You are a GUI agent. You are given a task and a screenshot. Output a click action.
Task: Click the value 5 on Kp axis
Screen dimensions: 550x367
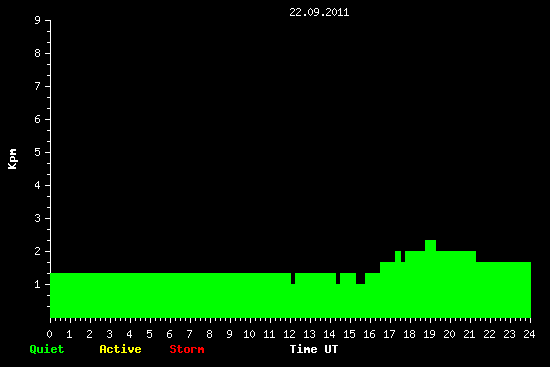click(x=38, y=152)
